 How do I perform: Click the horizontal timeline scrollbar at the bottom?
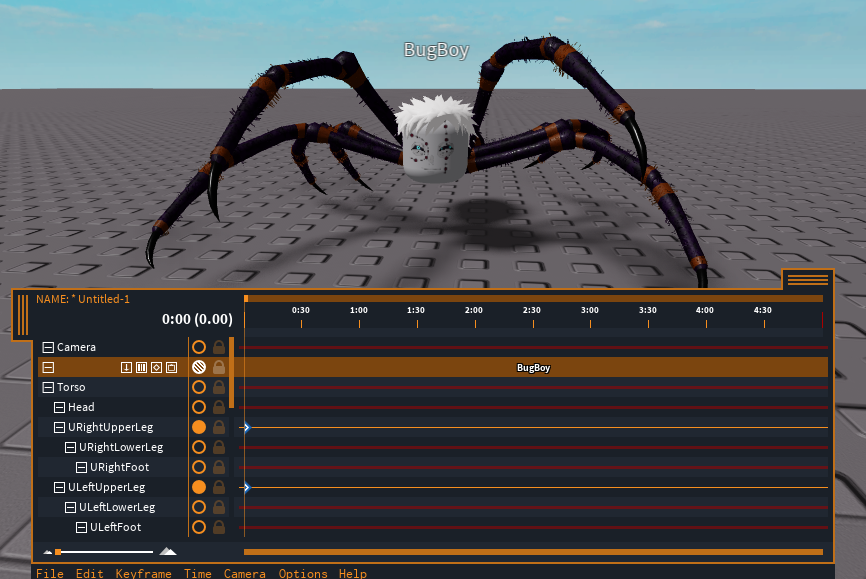coord(533,551)
